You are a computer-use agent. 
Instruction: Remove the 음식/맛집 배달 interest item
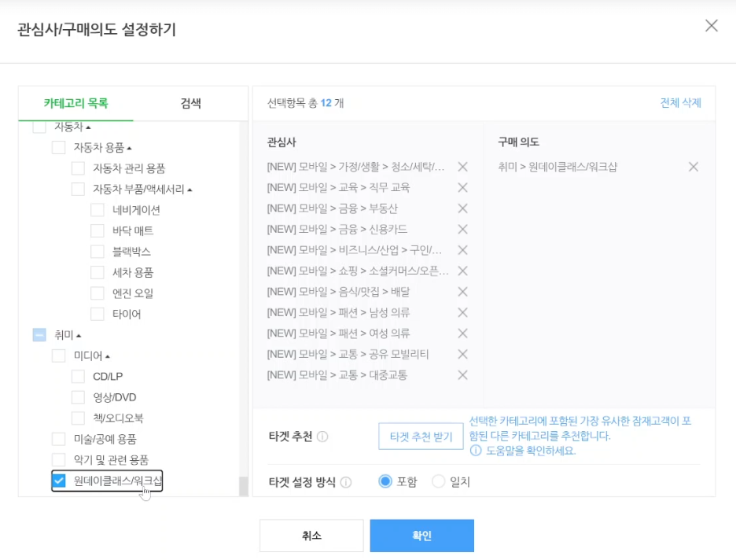tap(462, 292)
